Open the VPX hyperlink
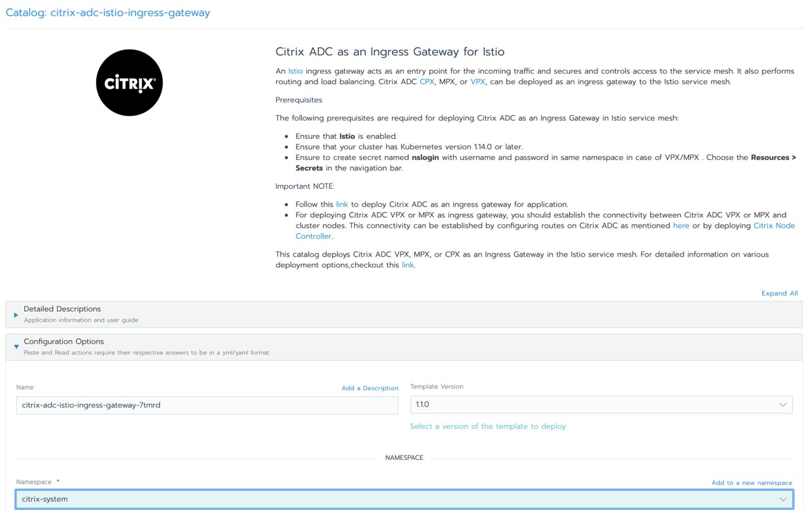The width and height of the screenshot is (812, 510). pyautogui.click(x=477, y=82)
